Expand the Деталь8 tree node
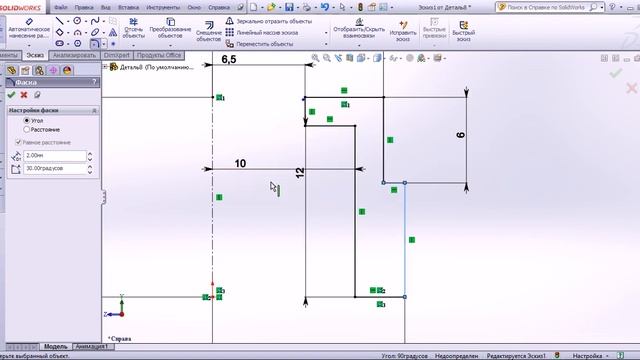This screenshot has width=640, height=360. click(x=105, y=67)
